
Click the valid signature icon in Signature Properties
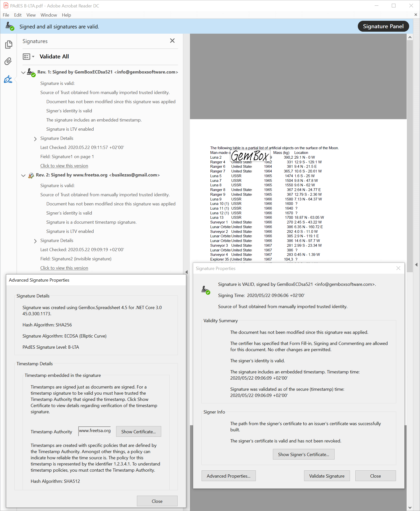[x=206, y=290]
